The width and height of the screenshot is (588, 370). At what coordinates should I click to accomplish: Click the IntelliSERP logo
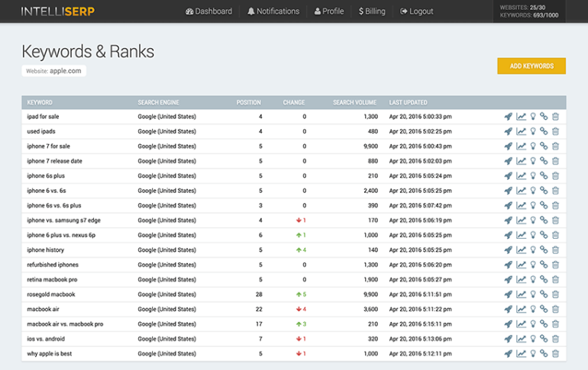pyautogui.click(x=53, y=11)
